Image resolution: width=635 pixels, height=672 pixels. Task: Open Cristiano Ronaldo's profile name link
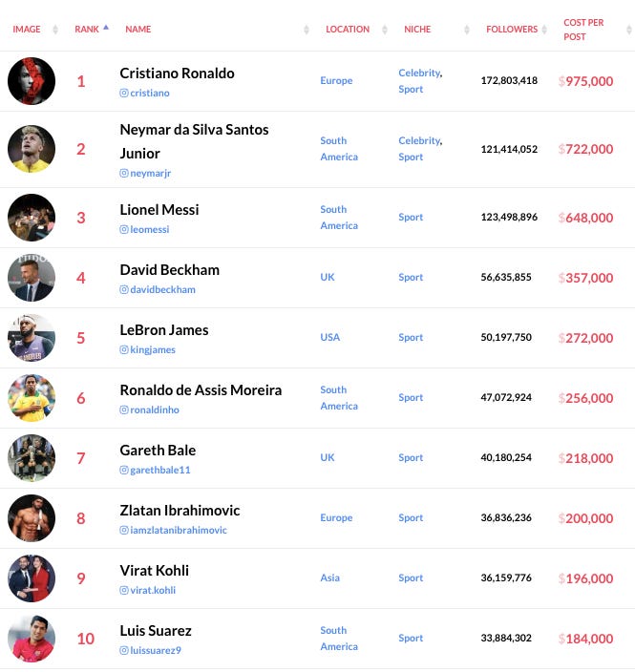click(177, 73)
